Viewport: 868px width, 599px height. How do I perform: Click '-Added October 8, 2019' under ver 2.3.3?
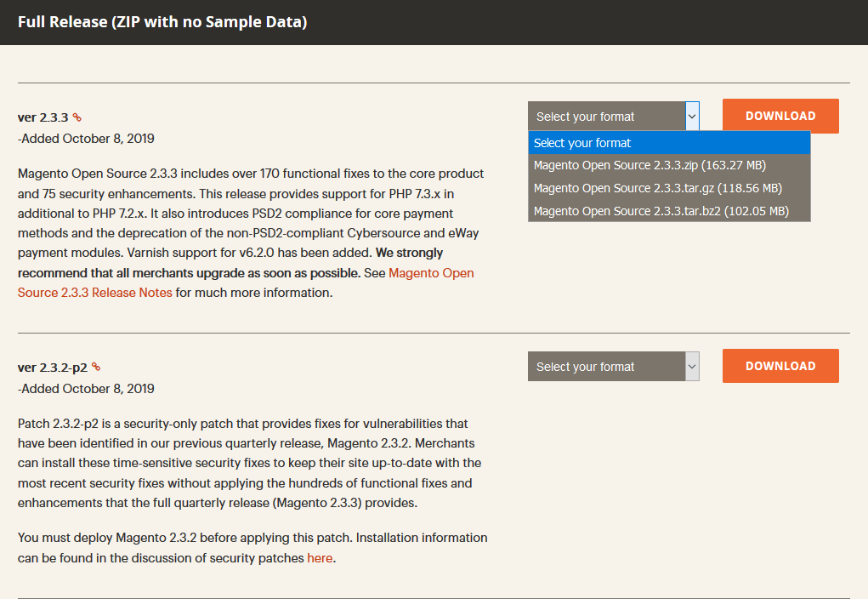pyautogui.click(x=86, y=139)
